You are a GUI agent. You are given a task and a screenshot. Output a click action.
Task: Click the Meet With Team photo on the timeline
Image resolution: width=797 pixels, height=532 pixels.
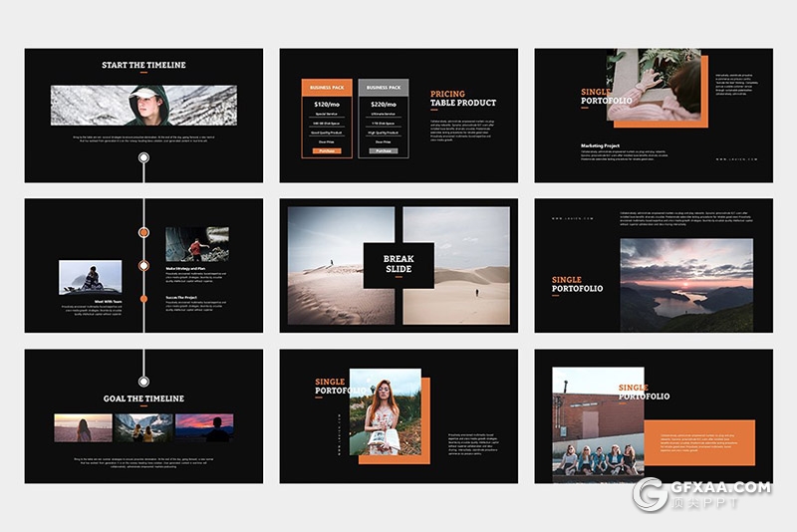point(90,277)
